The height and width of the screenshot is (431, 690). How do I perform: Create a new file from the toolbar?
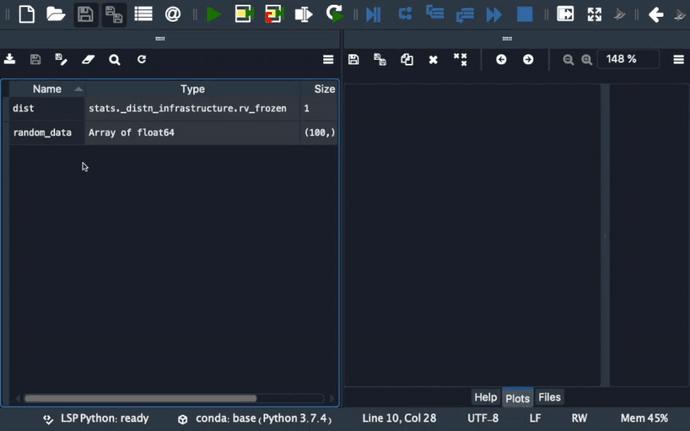[27, 14]
